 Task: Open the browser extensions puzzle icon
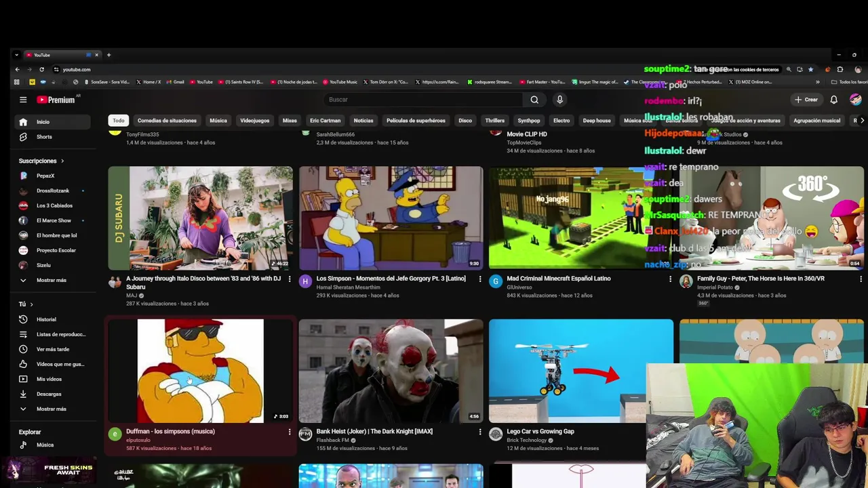[840, 69]
